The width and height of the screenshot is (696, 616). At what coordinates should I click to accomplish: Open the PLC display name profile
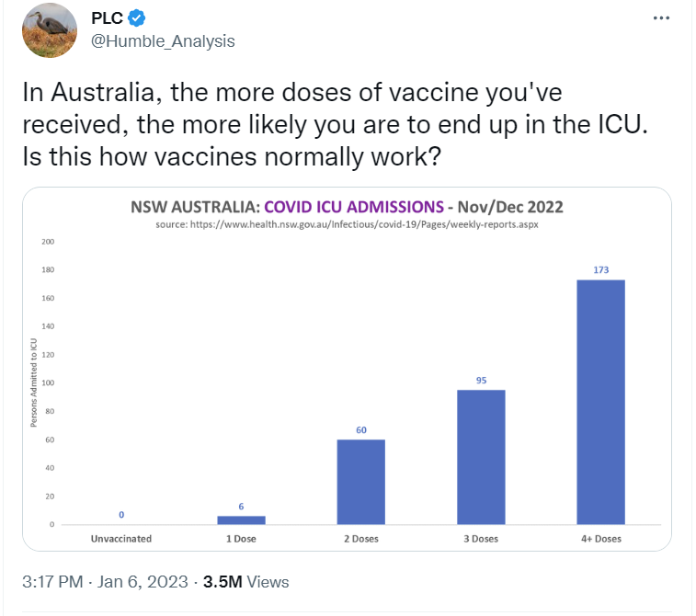[x=108, y=17]
